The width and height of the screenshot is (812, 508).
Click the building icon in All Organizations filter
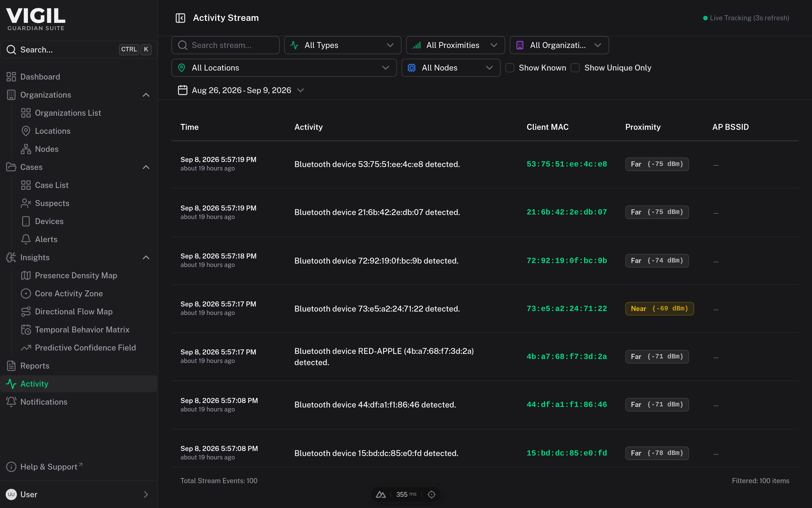click(x=520, y=45)
